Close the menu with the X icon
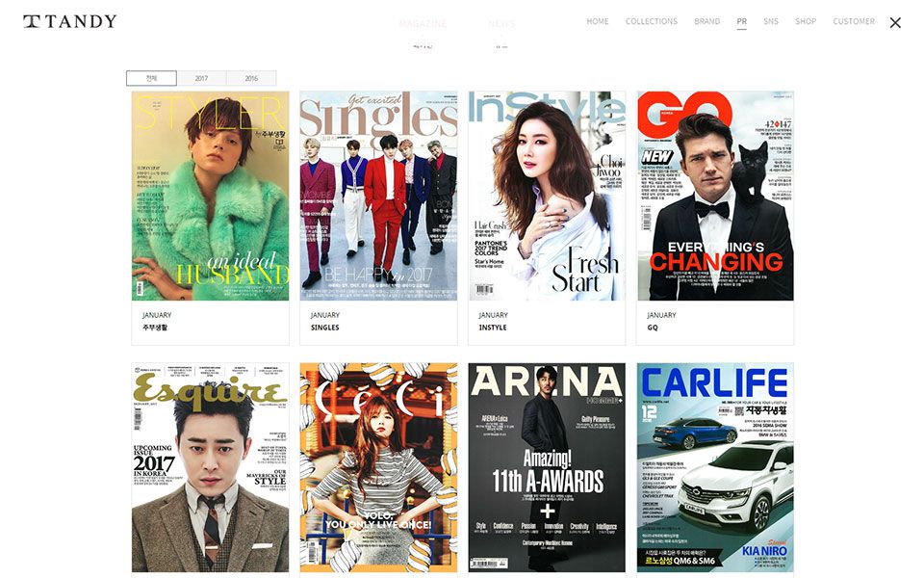 [895, 22]
